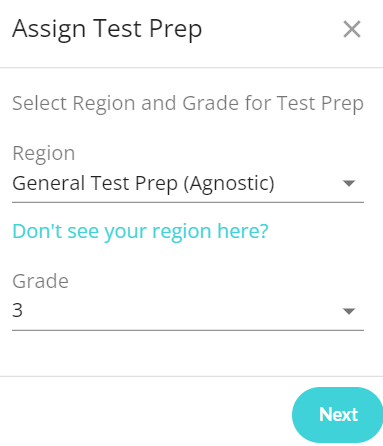This screenshot has width=383, height=446.
Task: Proceed to the next step with the teal Next button
Action: [338, 415]
